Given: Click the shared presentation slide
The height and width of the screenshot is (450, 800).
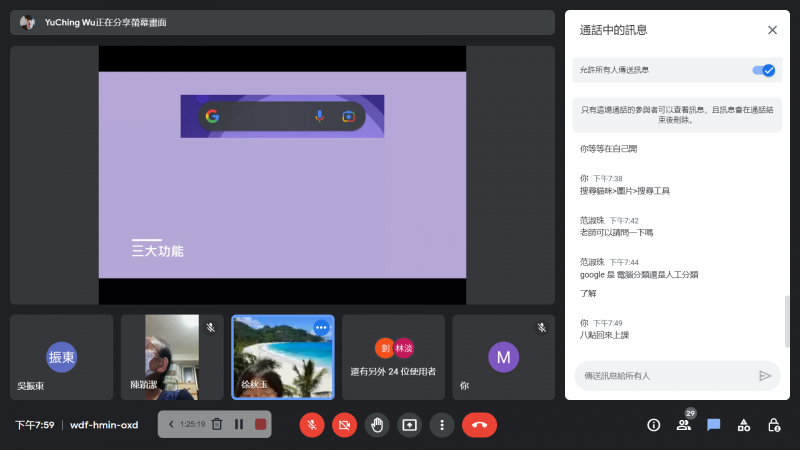Looking at the screenshot, I should pyautogui.click(x=282, y=174).
